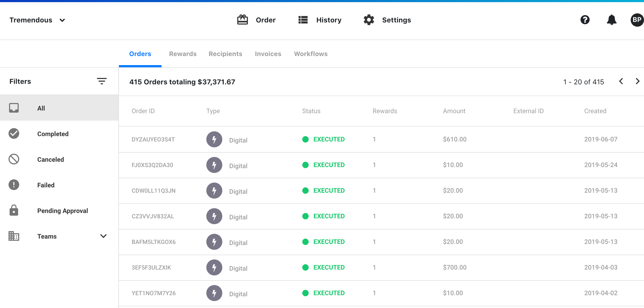
Task: Open order DYZAUYEO3S4T
Action: pos(153,139)
